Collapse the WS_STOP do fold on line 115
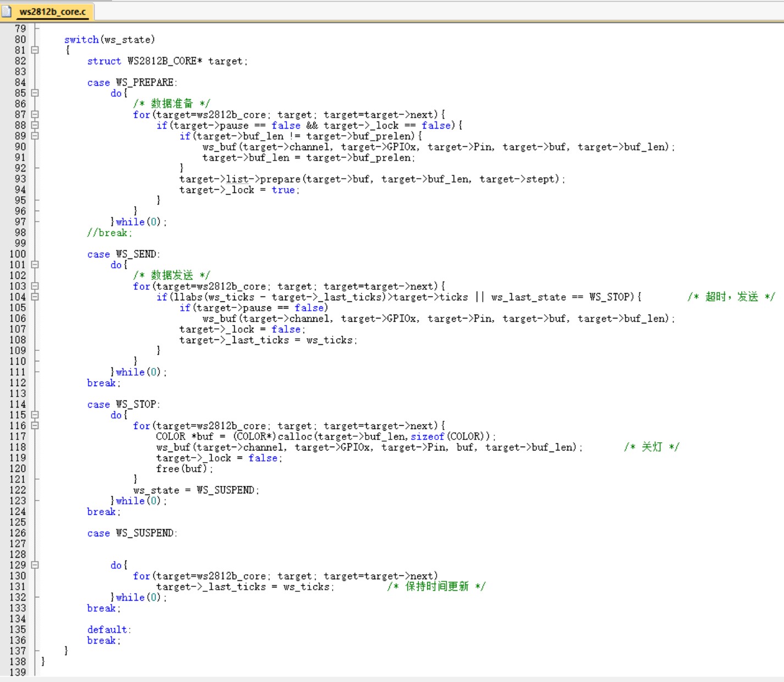 pos(35,415)
